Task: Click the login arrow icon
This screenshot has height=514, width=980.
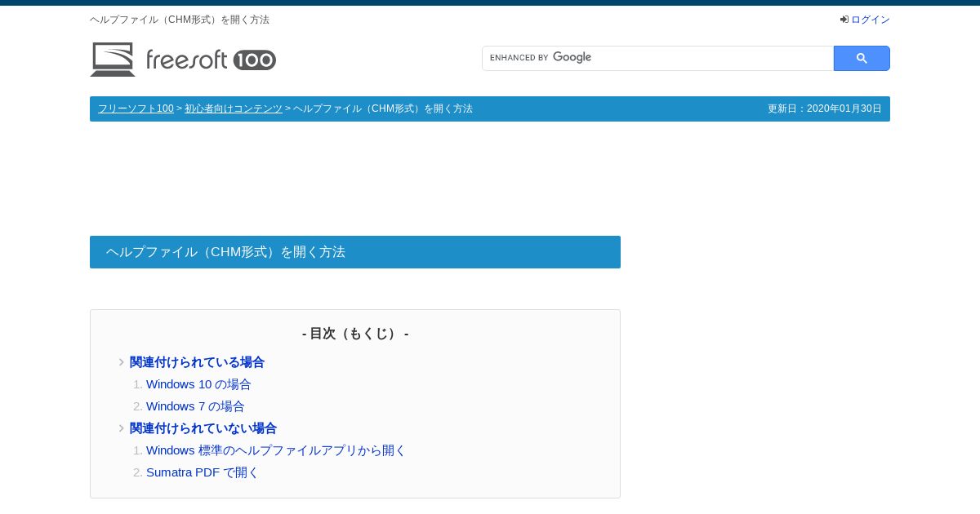Action: pyautogui.click(x=844, y=20)
